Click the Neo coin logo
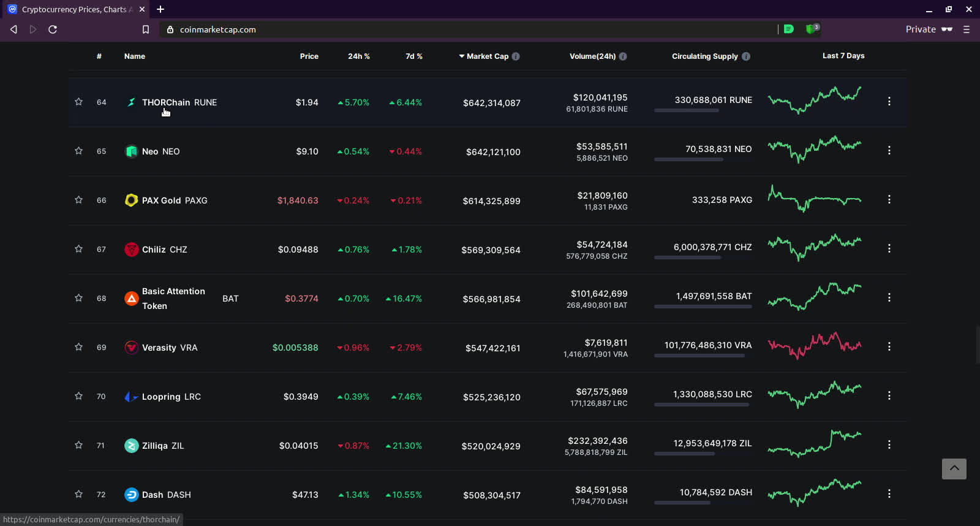Image resolution: width=980 pixels, height=526 pixels. [x=131, y=151]
